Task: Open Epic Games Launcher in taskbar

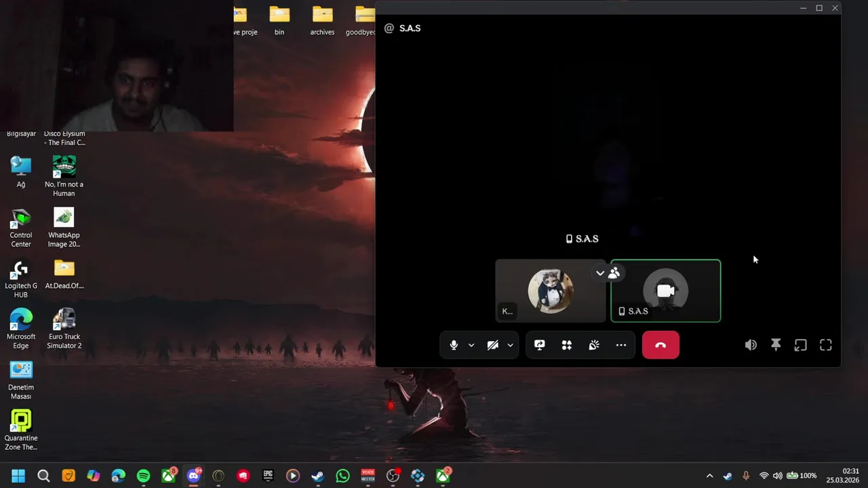Action: point(268,476)
